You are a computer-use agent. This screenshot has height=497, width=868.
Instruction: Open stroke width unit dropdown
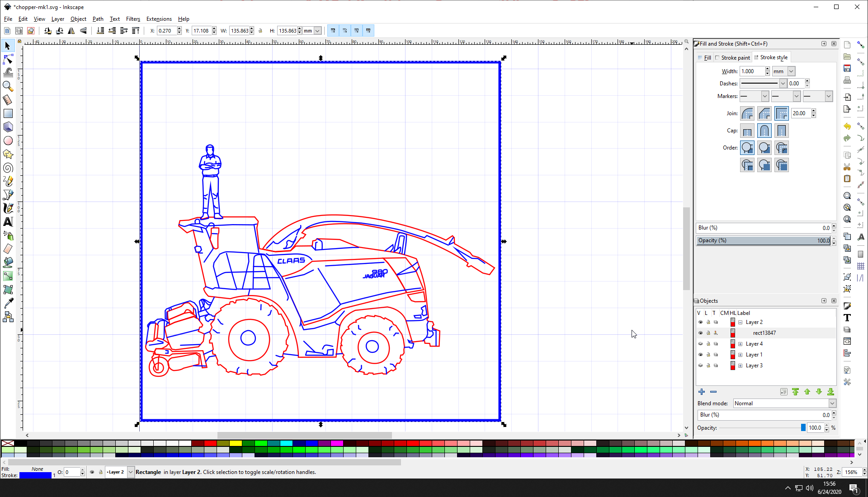[791, 71]
